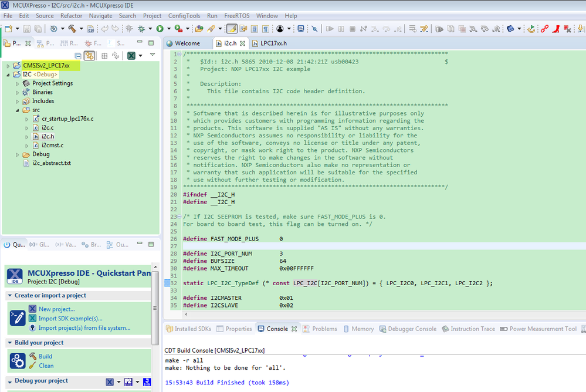The width and height of the screenshot is (586, 392).
Task: Click the restart green arrow icon
Action: (531, 29)
